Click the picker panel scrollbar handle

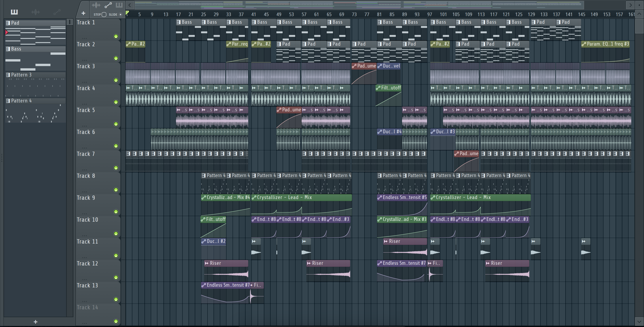tap(70, 22)
